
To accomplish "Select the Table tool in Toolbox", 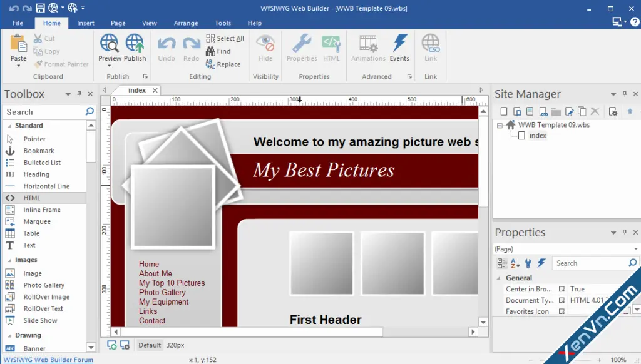I will [x=31, y=233].
